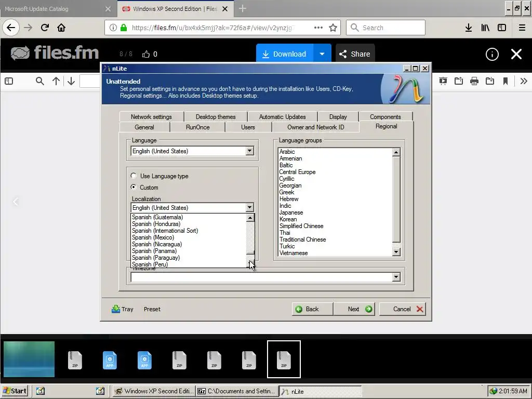This screenshot has height=399, width=532.
Task: Click in the browser Search box
Action: pos(385,28)
